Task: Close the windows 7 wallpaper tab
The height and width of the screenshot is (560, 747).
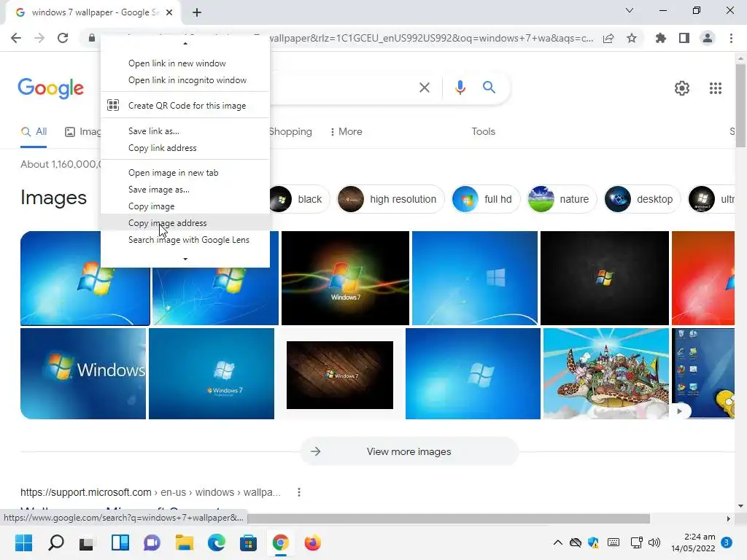Action: [169, 12]
